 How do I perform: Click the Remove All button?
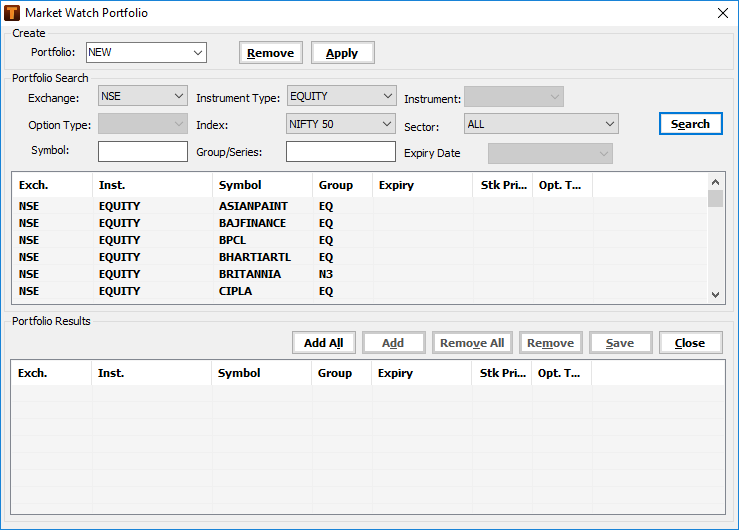coord(472,343)
